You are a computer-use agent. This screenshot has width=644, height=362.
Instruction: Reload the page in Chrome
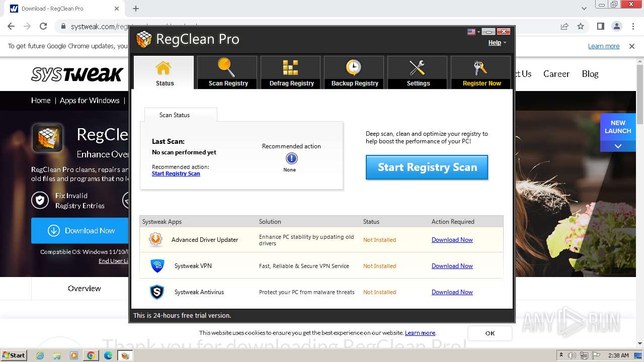(43, 26)
